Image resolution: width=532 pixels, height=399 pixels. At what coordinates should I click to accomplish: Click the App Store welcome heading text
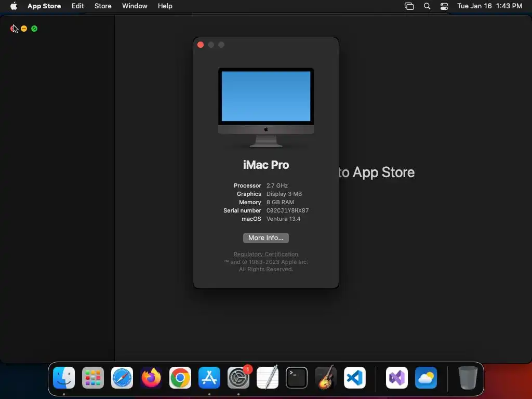pos(377,172)
